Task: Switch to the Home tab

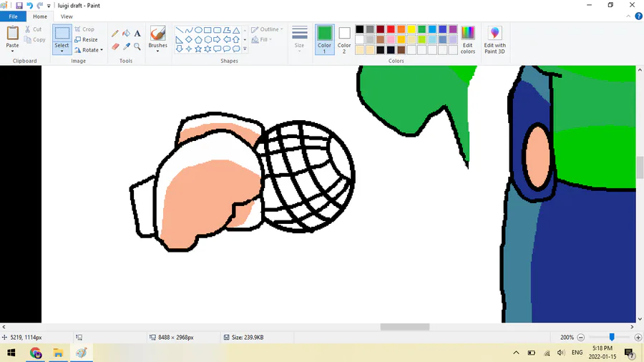Action: pyautogui.click(x=40, y=16)
